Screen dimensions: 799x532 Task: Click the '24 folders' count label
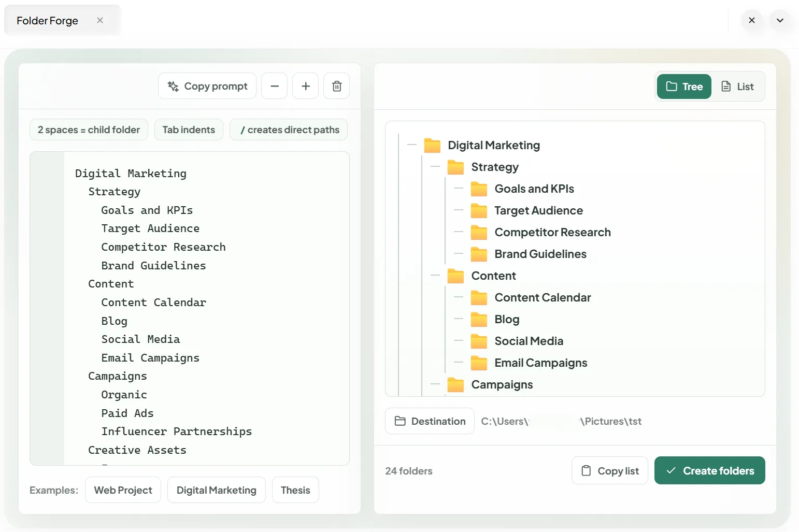click(x=409, y=471)
